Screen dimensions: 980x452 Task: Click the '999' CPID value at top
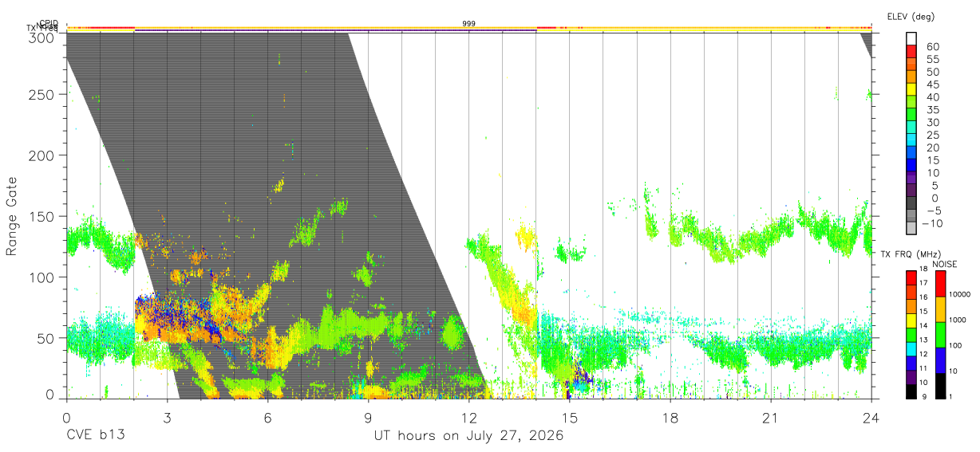[469, 24]
